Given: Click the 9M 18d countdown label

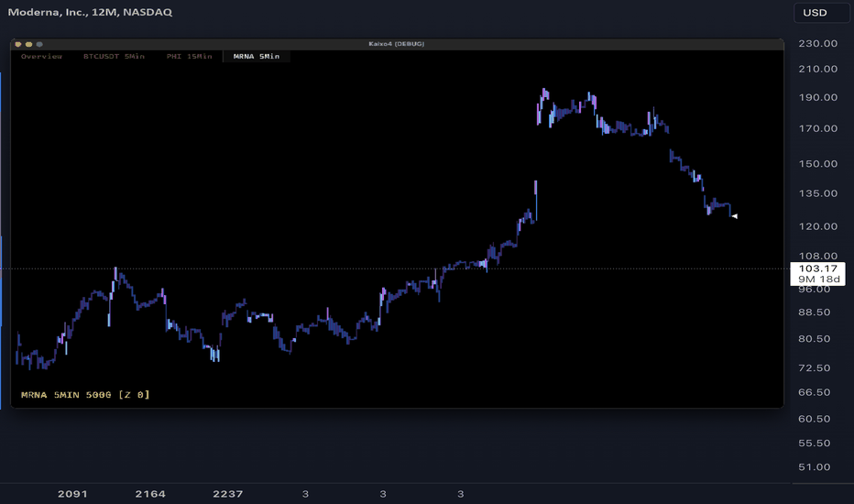Looking at the screenshot, I should click(818, 279).
